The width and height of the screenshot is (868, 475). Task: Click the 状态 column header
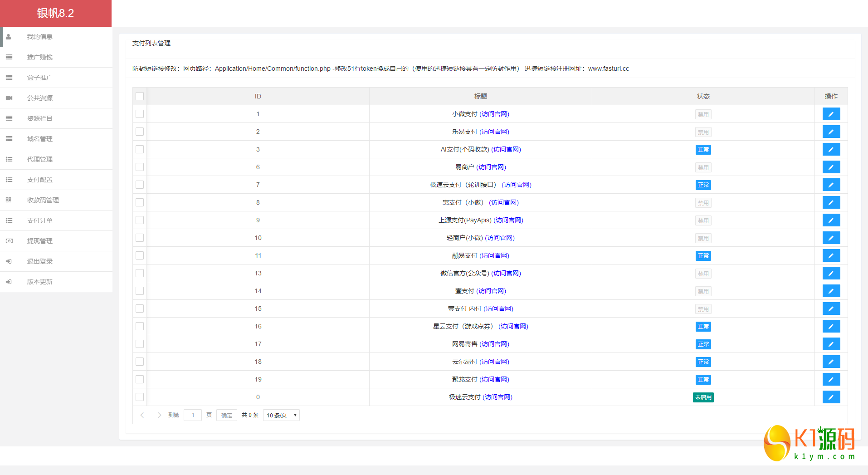(x=703, y=96)
